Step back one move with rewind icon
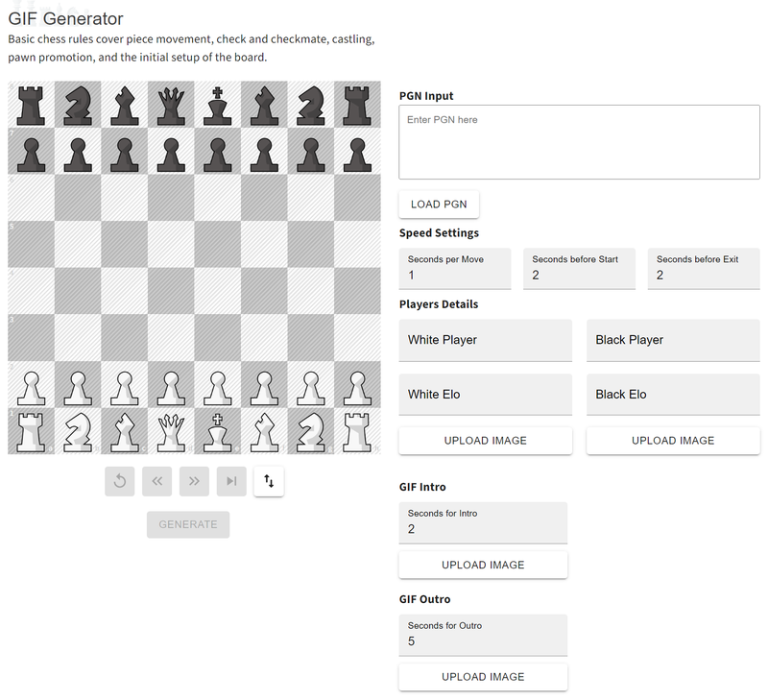The height and width of the screenshot is (700, 768). click(x=156, y=481)
